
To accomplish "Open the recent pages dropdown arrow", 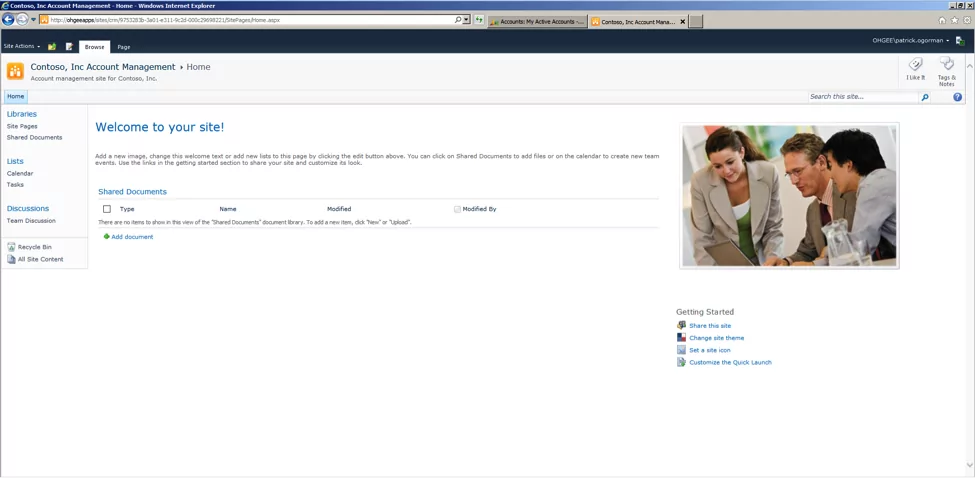I will (34, 20).
